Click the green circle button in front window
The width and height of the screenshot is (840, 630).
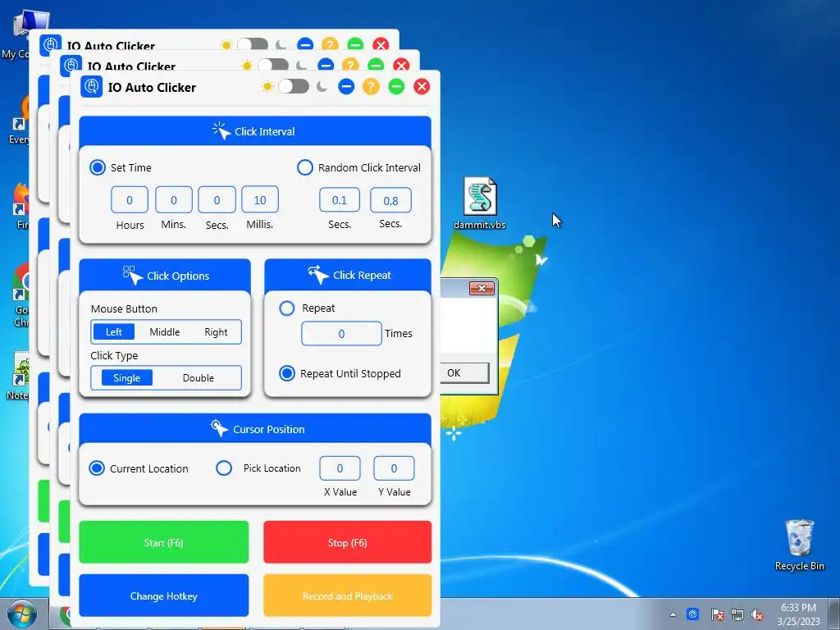pyautogui.click(x=396, y=86)
